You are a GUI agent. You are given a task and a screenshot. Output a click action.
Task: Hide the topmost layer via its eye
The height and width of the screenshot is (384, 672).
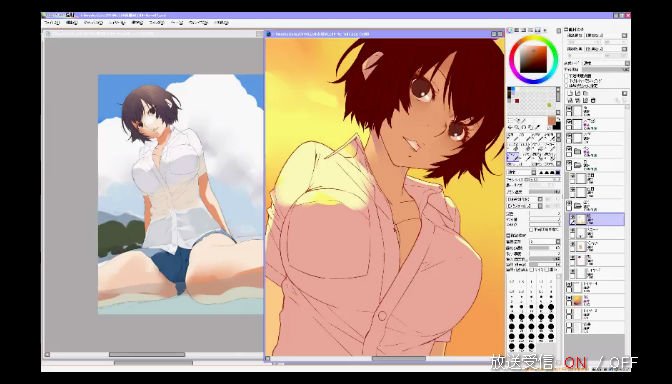569,108
